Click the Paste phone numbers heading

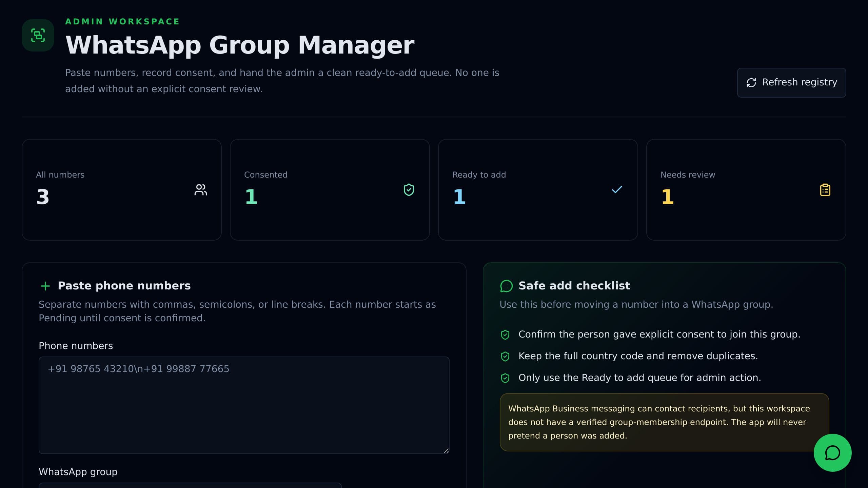click(x=124, y=286)
